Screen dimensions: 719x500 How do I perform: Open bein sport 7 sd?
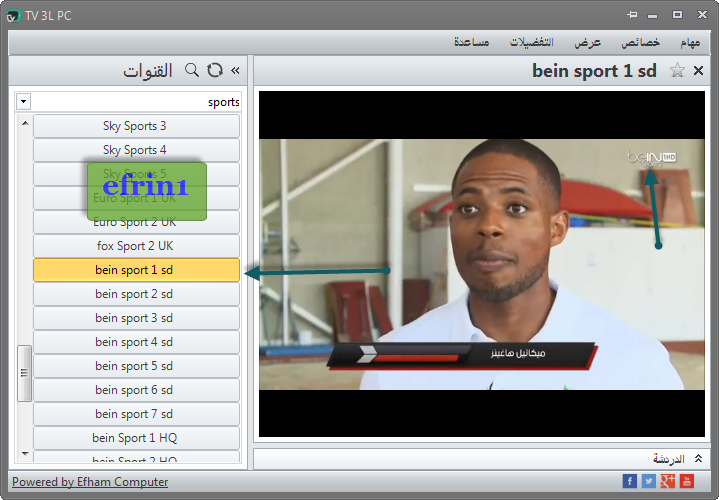click(x=136, y=413)
